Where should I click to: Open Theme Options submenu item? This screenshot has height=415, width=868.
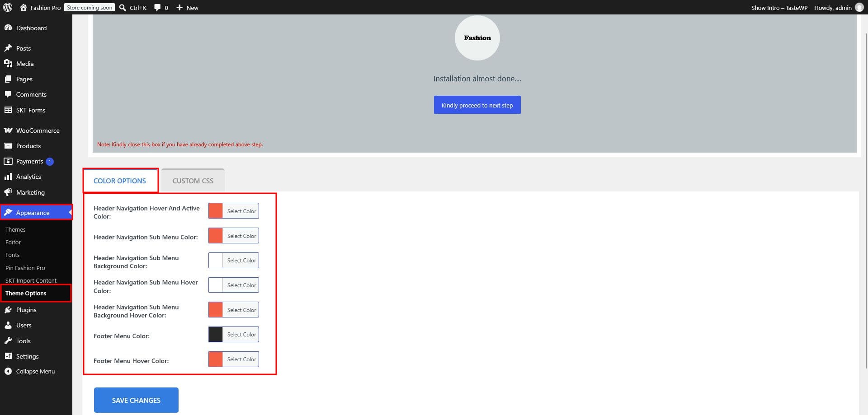tap(26, 293)
